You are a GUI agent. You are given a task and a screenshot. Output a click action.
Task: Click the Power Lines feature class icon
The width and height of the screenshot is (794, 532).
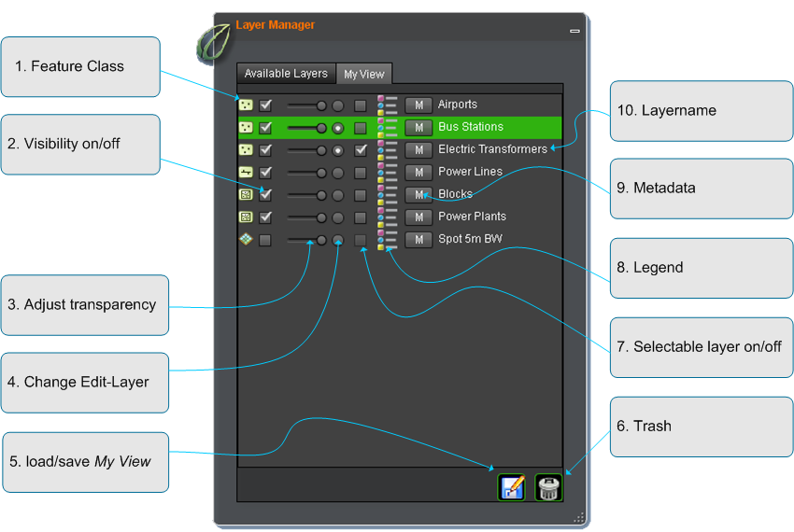[246, 172]
